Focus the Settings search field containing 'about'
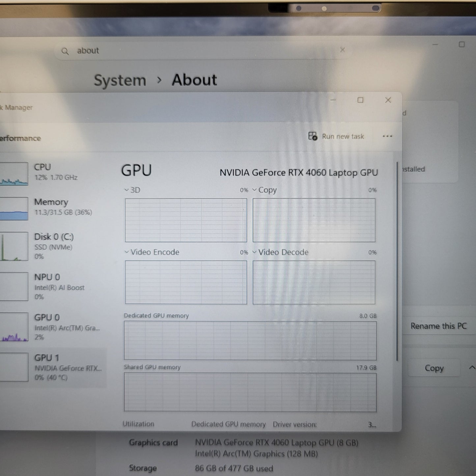476x476 pixels. [x=203, y=50]
